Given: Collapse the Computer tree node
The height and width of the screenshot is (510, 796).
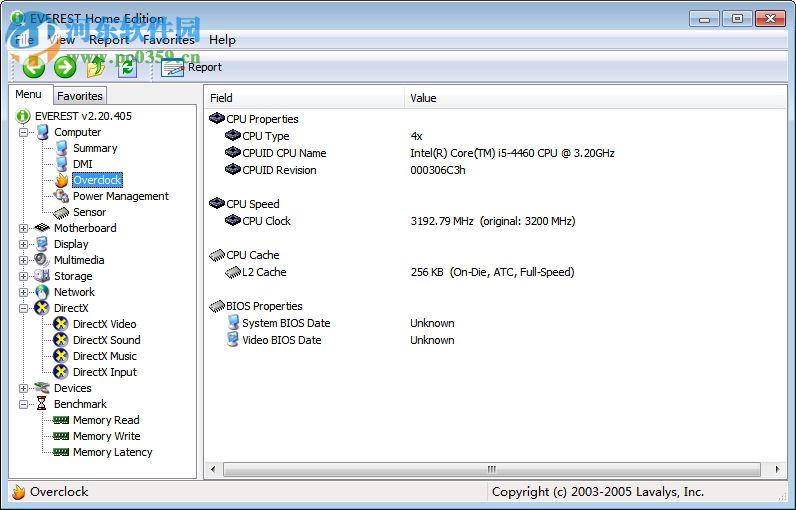Looking at the screenshot, I should point(23,132).
